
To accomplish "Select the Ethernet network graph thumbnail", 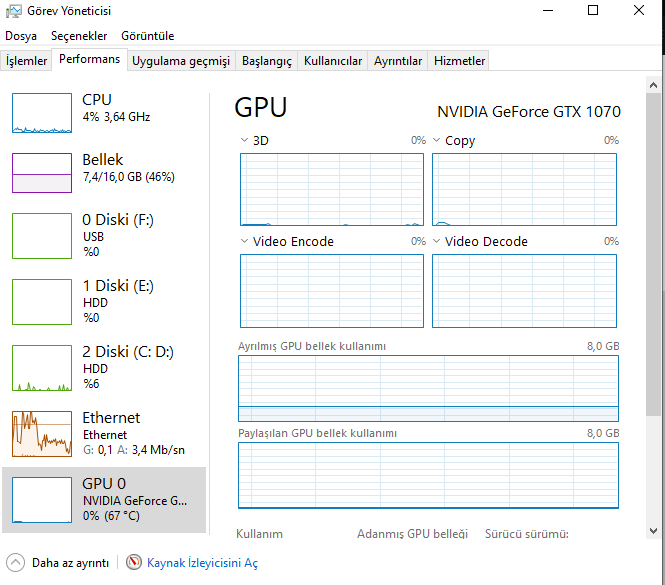I will (x=42, y=433).
